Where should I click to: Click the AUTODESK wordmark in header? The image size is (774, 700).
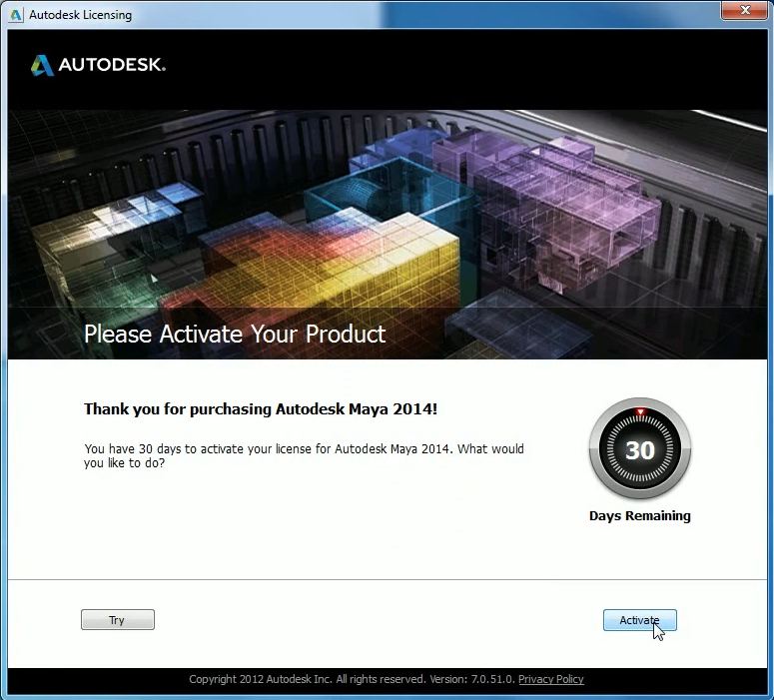click(112, 65)
